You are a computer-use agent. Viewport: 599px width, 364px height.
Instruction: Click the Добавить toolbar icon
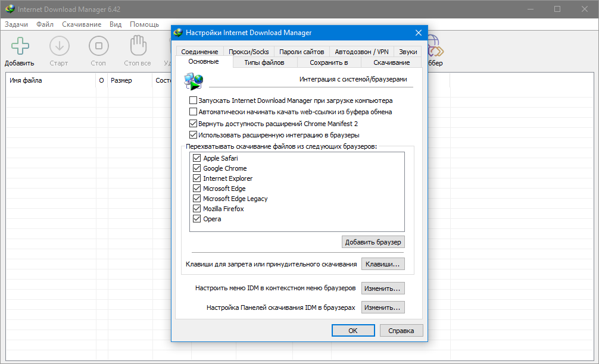[x=20, y=47]
